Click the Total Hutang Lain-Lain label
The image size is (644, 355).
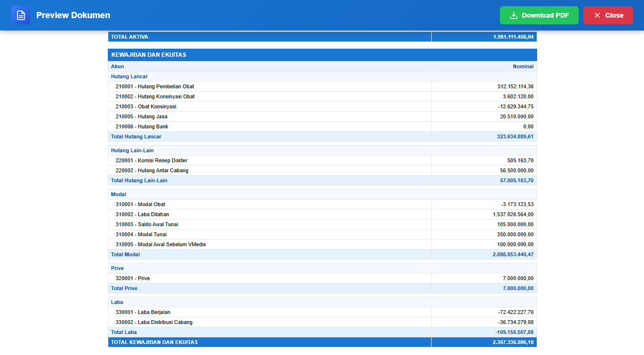click(139, 180)
